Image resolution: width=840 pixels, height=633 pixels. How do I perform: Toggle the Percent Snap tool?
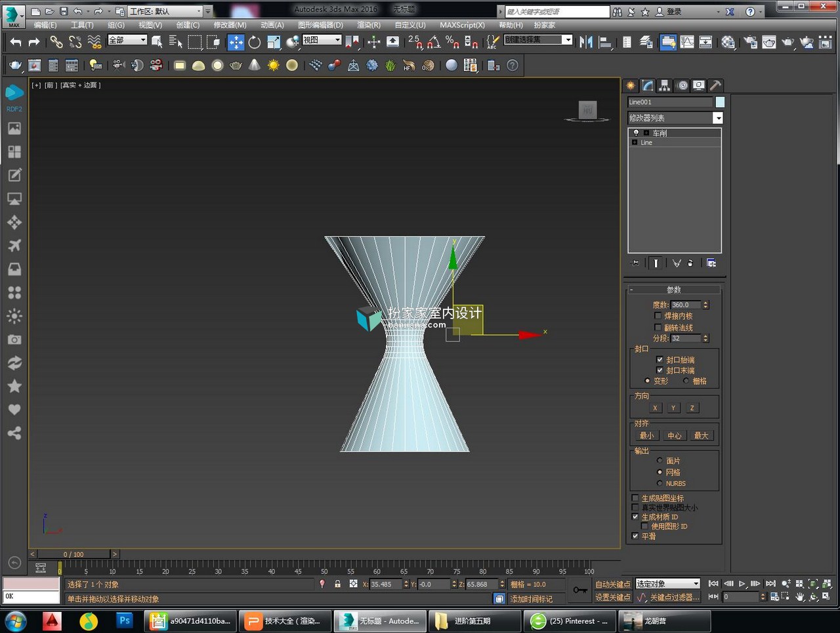tap(452, 42)
